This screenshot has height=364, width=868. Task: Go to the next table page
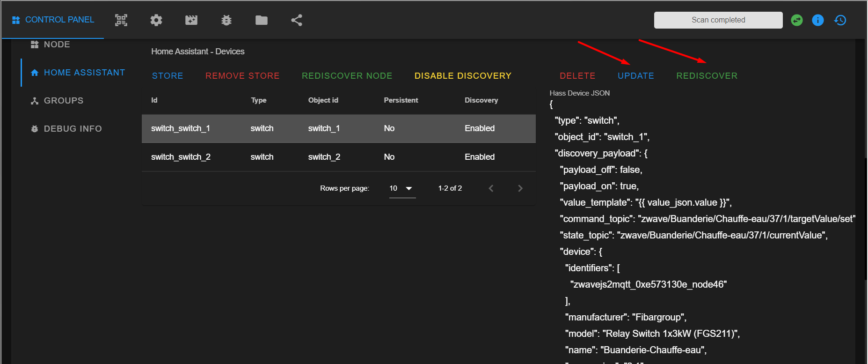520,188
